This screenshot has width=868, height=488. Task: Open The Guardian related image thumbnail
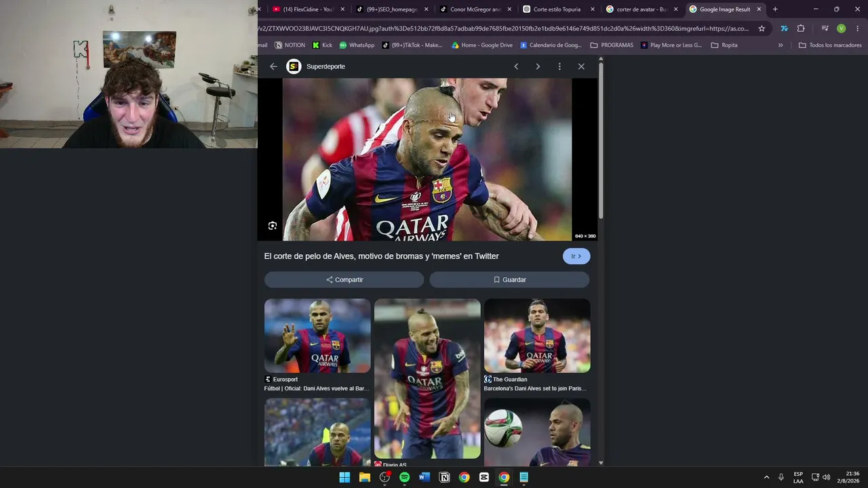[x=537, y=335]
